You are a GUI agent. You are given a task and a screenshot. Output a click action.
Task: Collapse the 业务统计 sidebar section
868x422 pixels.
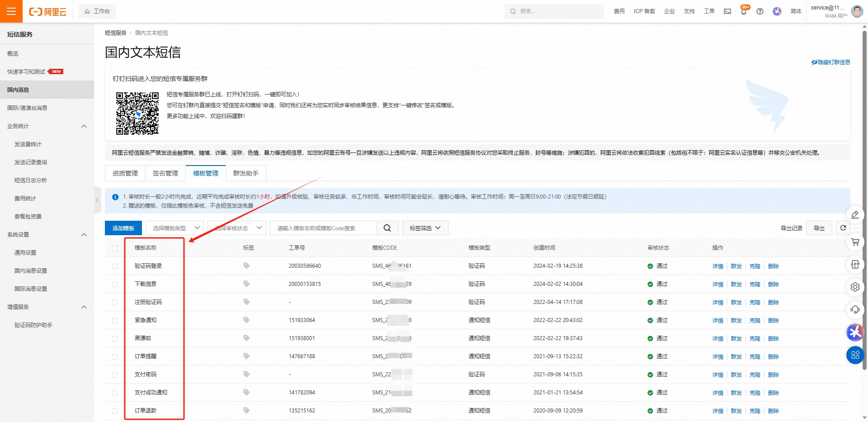click(x=84, y=126)
